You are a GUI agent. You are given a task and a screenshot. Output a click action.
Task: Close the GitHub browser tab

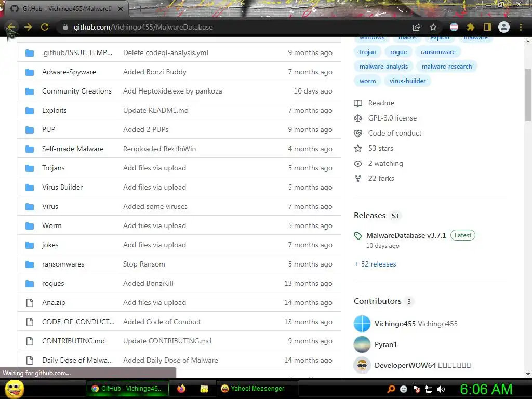121,9
